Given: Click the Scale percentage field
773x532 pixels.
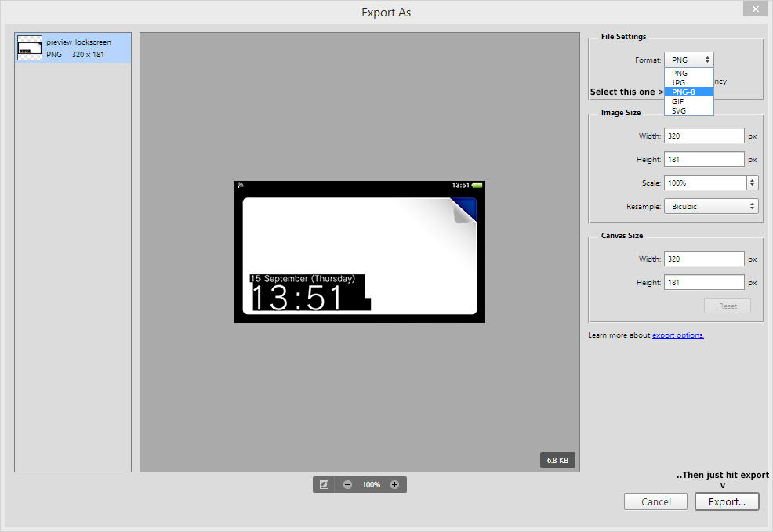Looking at the screenshot, I should point(705,183).
